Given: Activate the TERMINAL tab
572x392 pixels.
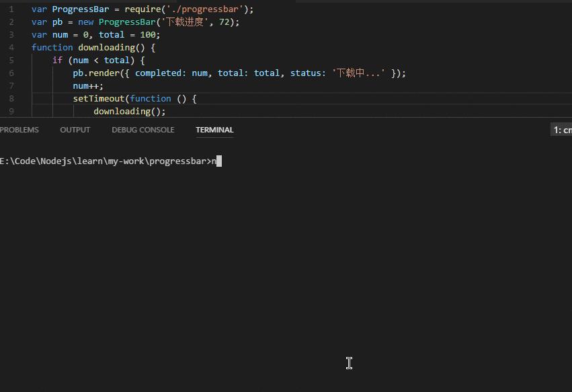Looking at the screenshot, I should [x=214, y=130].
